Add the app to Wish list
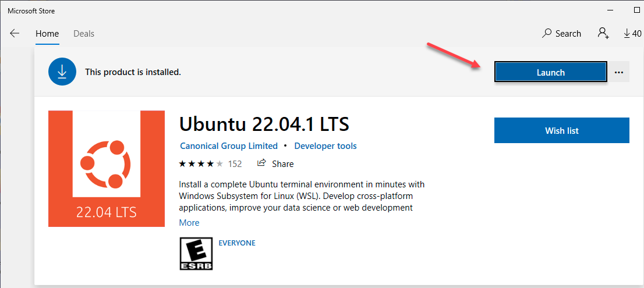This screenshot has height=288, width=644. click(561, 130)
